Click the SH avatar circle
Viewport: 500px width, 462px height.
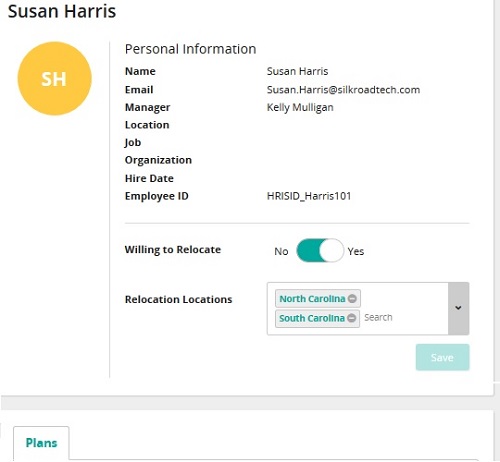coord(54,79)
